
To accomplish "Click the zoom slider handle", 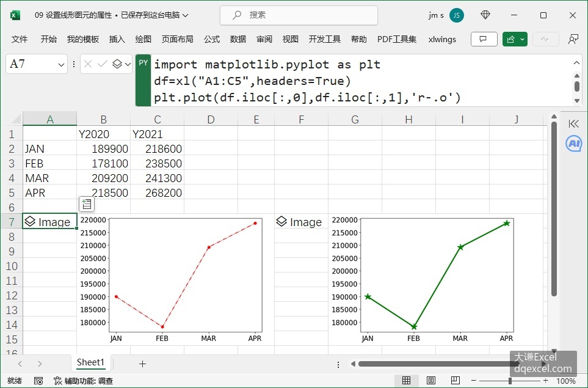I will (x=510, y=381).
